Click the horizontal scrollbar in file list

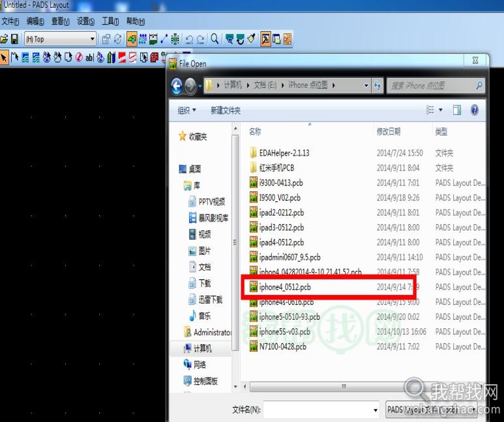[x=344, y=386]
